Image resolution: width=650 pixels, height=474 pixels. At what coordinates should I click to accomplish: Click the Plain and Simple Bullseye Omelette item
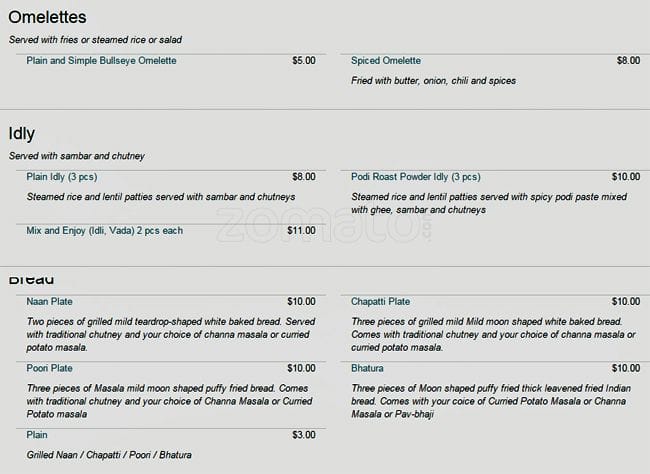point(101,61)
